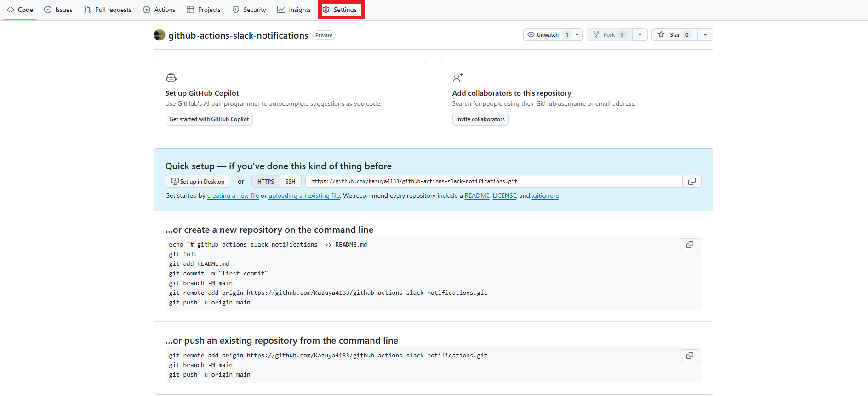Viewport: 868px width, 396px height.
Task: Click Get started with GitHub Copilot
Action: click(x=209, y=119)
